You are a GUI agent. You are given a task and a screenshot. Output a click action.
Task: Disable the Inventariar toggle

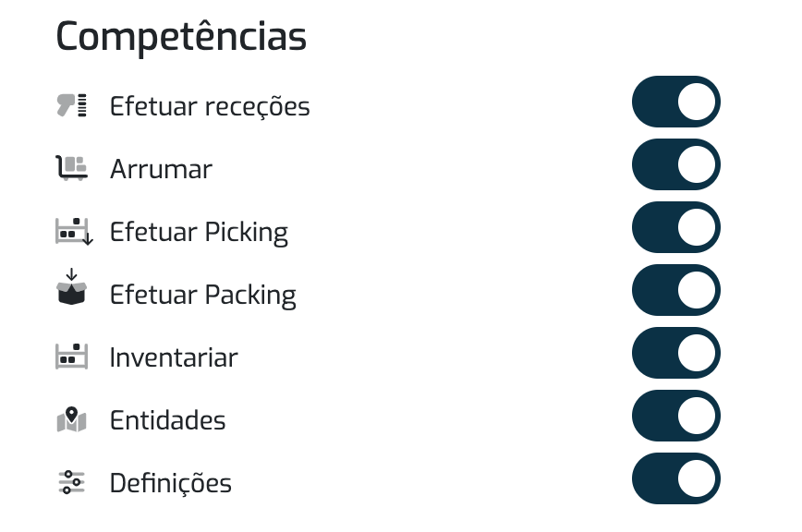pos(676,353)
